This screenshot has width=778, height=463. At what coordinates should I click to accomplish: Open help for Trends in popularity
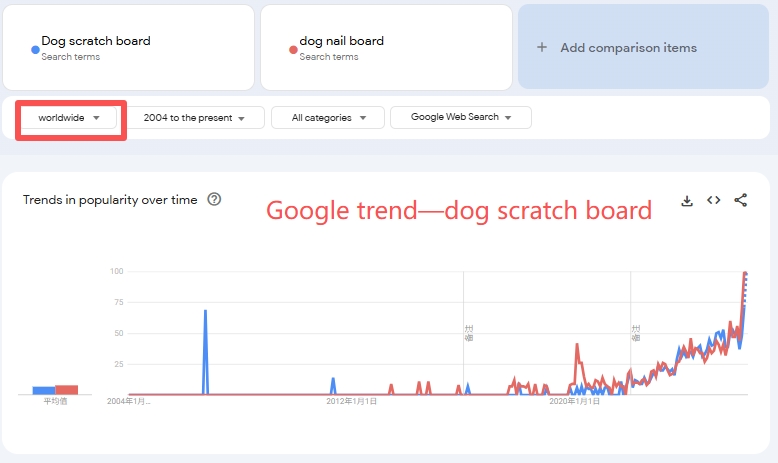214,199
